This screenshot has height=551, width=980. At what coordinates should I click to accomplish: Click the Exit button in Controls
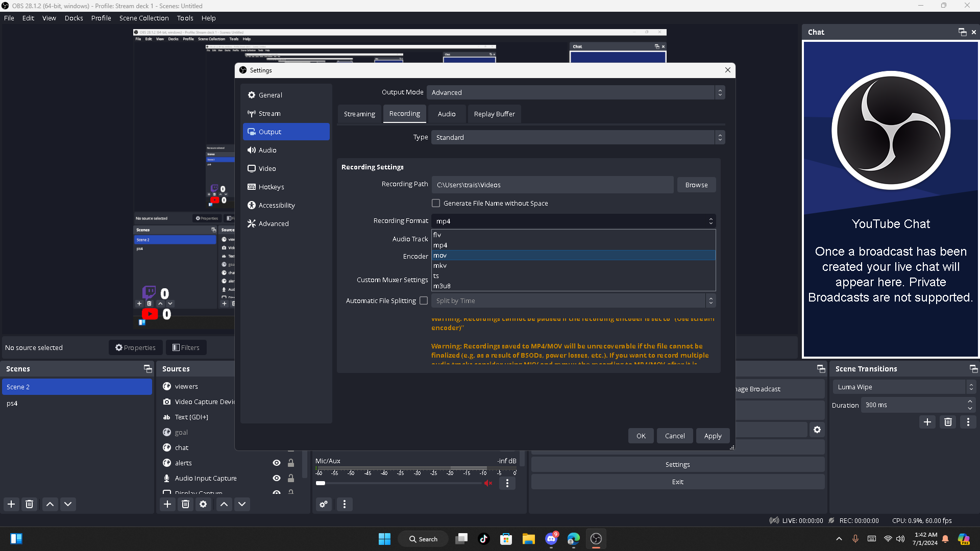678,482
